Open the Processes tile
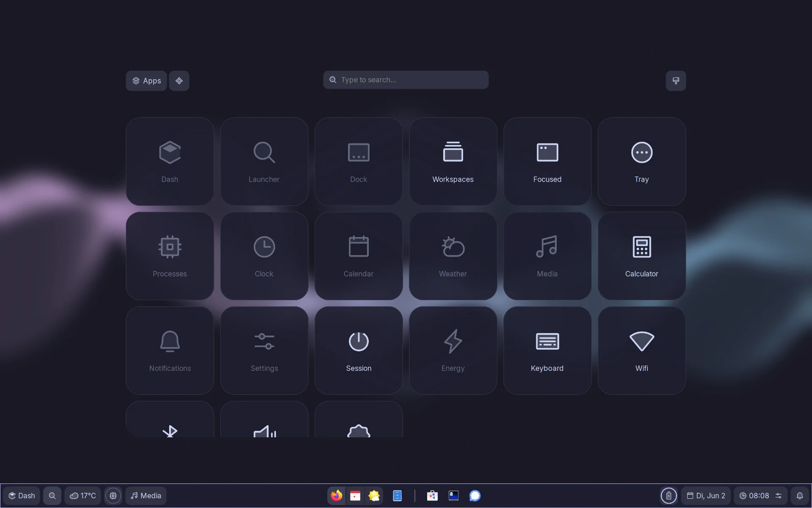 click(x=170, y=256)
